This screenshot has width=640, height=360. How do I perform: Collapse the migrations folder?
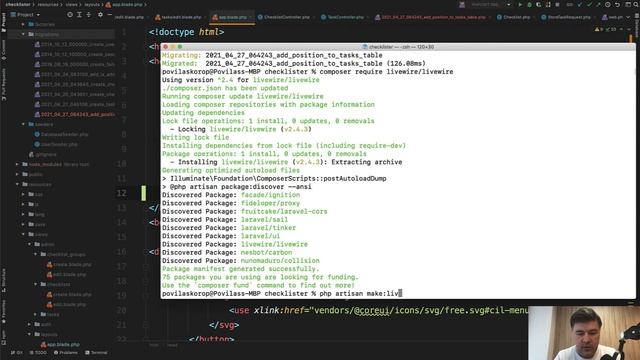point(23,34)
